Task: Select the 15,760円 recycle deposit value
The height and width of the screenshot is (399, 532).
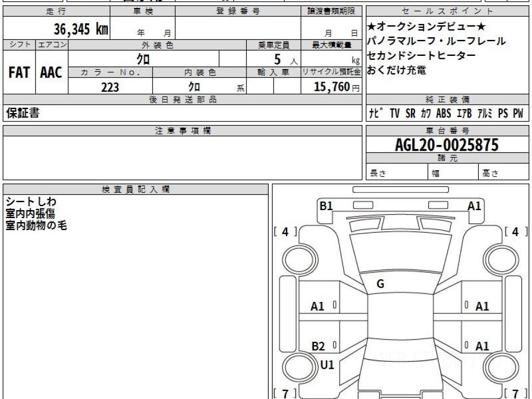Action: (336, 87)
